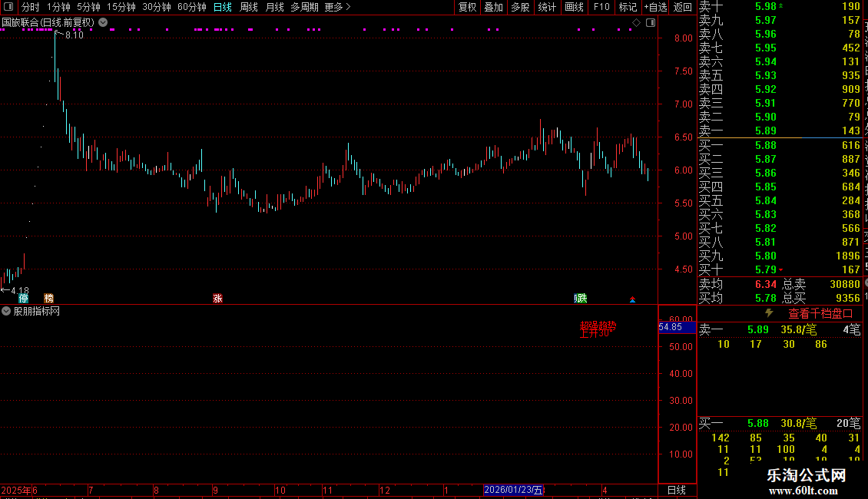Click the 卖均 6.34 value
The width and height of the screenshot is (868, 499).
pyautogui.click(x=766, y=284)
